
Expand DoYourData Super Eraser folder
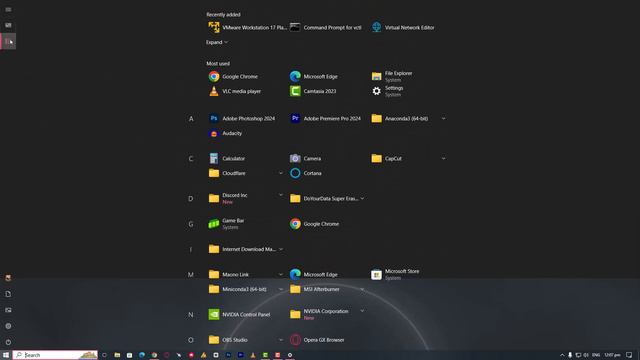pos(362,198)
